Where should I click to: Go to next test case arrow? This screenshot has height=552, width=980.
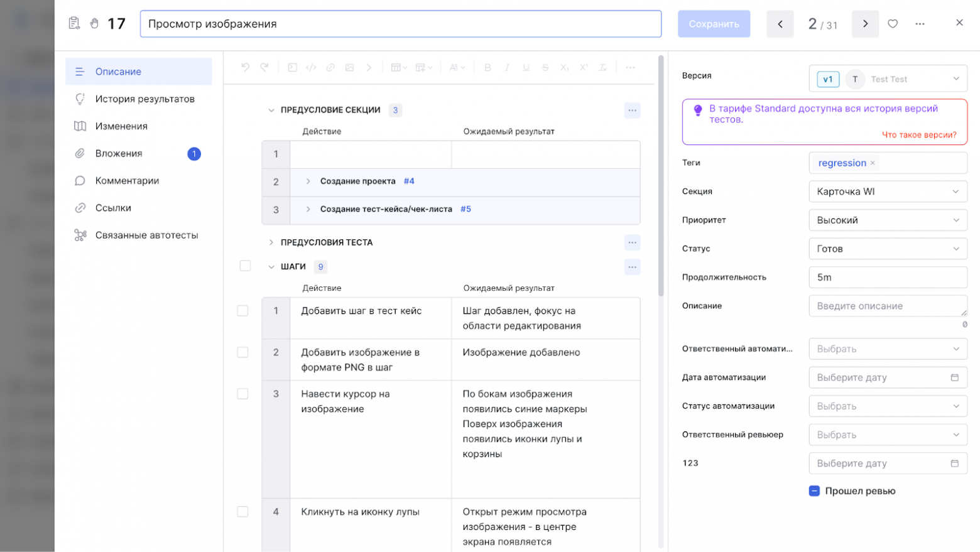[865, 24]
